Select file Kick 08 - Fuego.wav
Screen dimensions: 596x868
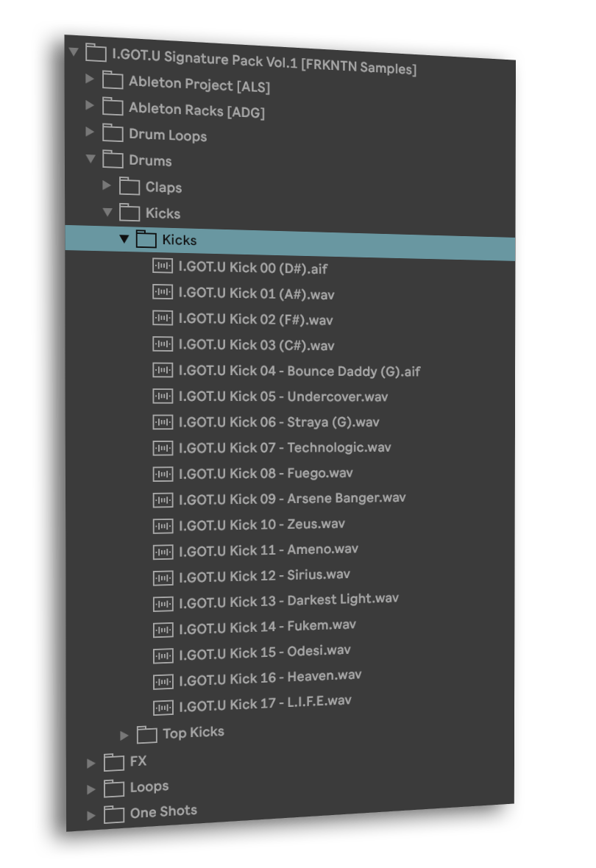click(x=266, y=473)
